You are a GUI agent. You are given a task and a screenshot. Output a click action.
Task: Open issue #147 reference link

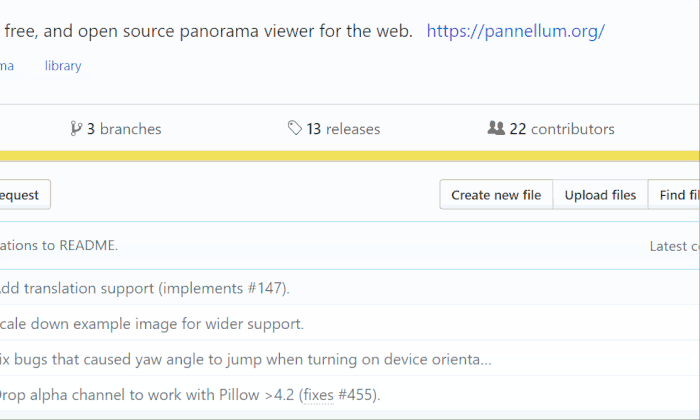[264, 288]
